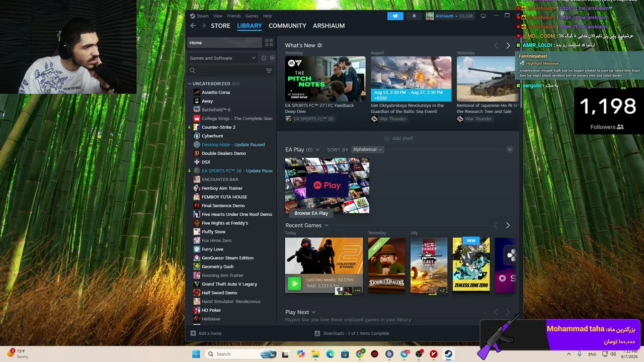The image size is (644, 362).
Task: Collapse EA Play shelf with double chevron
Action: coord(510,150)
